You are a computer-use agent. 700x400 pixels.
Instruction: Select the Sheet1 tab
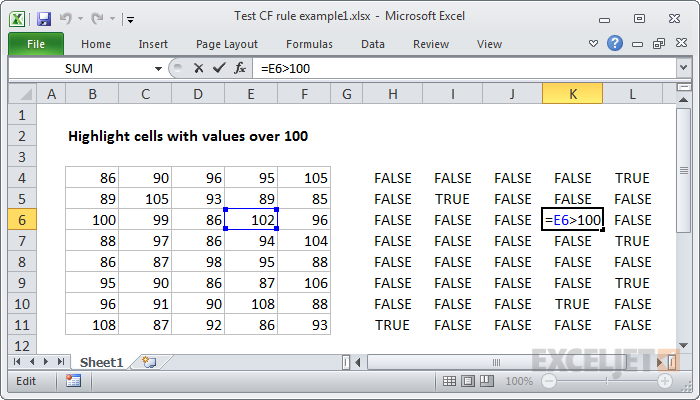click(x=101, y=362)
